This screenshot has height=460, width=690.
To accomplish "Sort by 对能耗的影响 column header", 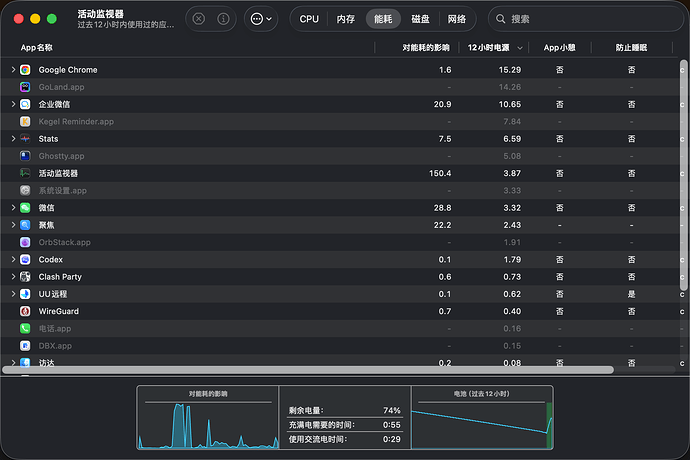I will [426, 48].
